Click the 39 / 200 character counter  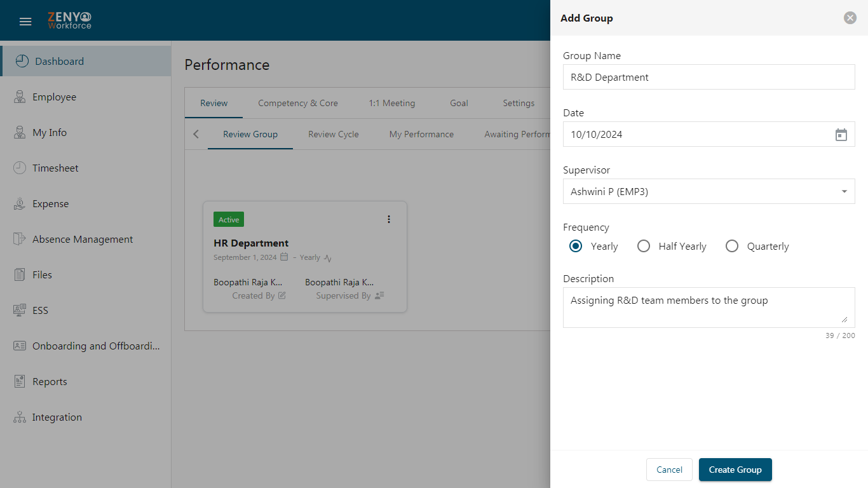(x=840, y=335)
